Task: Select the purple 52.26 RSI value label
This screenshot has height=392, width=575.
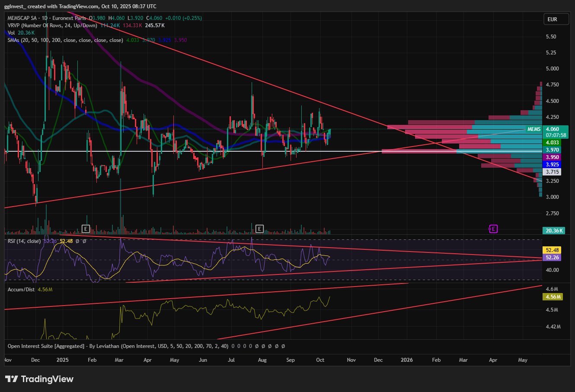Action: point(553,258)
